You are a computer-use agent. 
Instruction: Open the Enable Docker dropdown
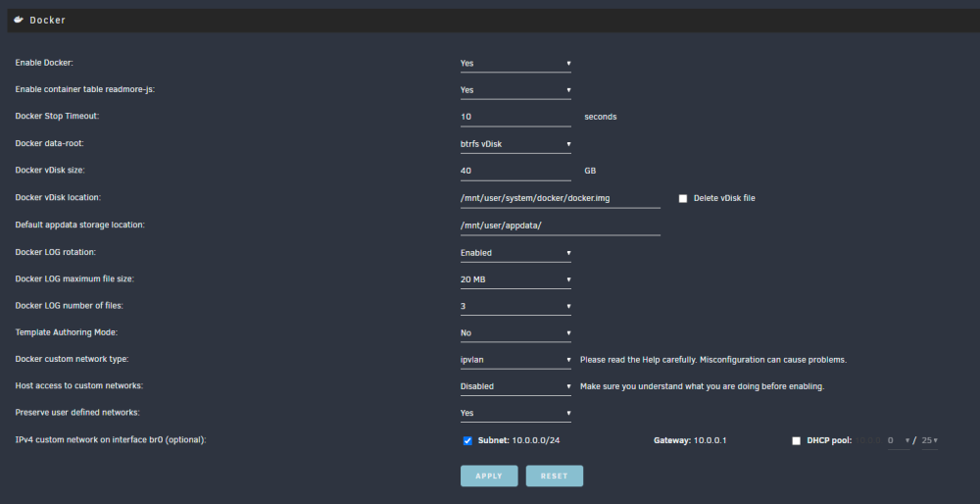click(x=515, y=64)
